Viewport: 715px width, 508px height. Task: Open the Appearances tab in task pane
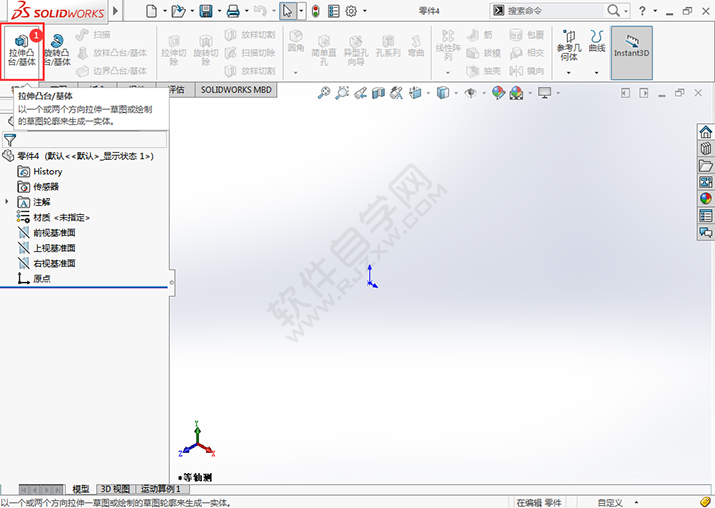pyautogui.click(x=706, y=198)
